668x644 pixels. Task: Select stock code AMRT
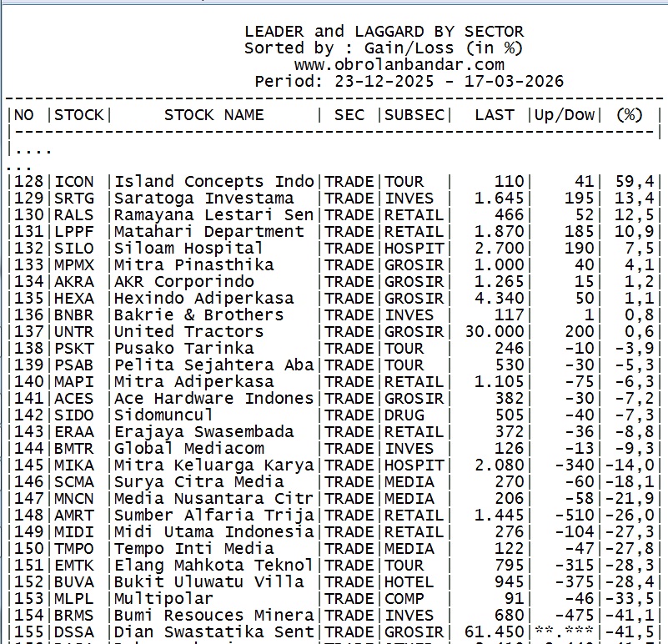(x=73, y=515)
